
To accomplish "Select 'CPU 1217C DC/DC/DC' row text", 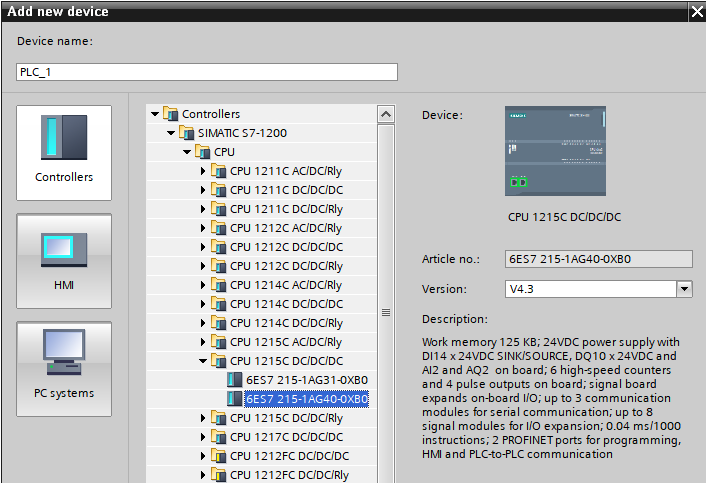I will 286,437.
